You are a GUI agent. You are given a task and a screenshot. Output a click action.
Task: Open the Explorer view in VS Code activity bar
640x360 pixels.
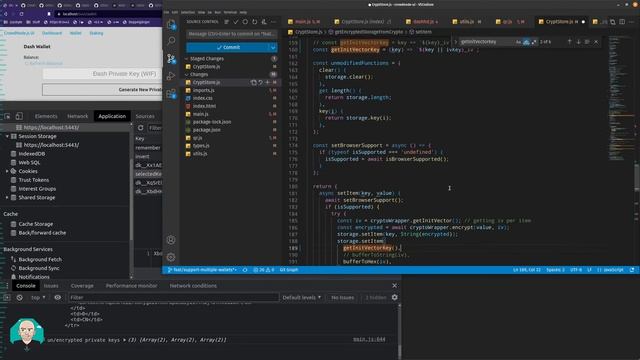(171, 24)
